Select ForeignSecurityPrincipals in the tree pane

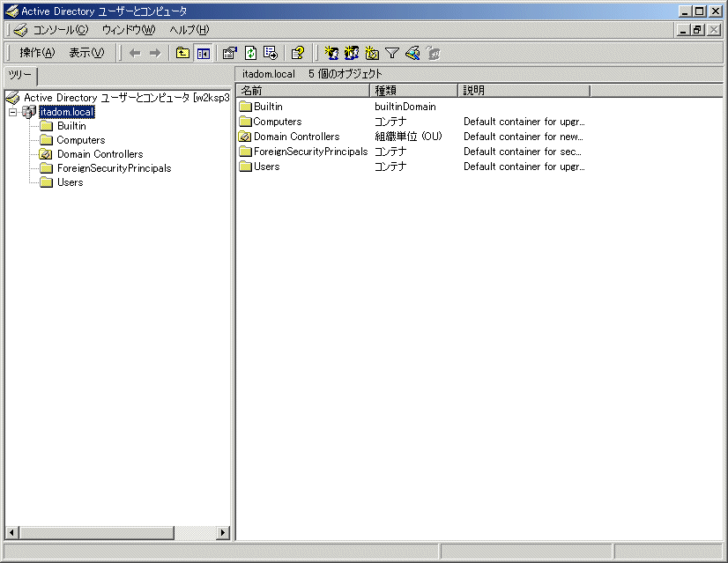tap(115, 168)
